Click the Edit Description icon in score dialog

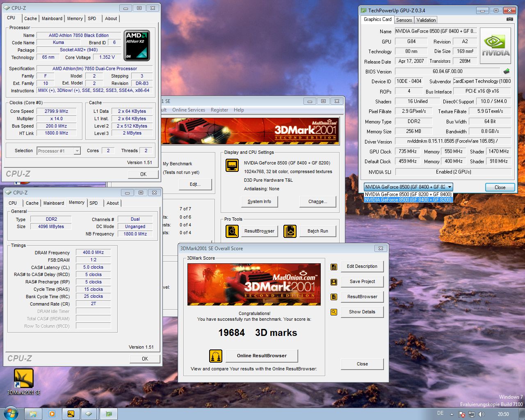point(334,267)
